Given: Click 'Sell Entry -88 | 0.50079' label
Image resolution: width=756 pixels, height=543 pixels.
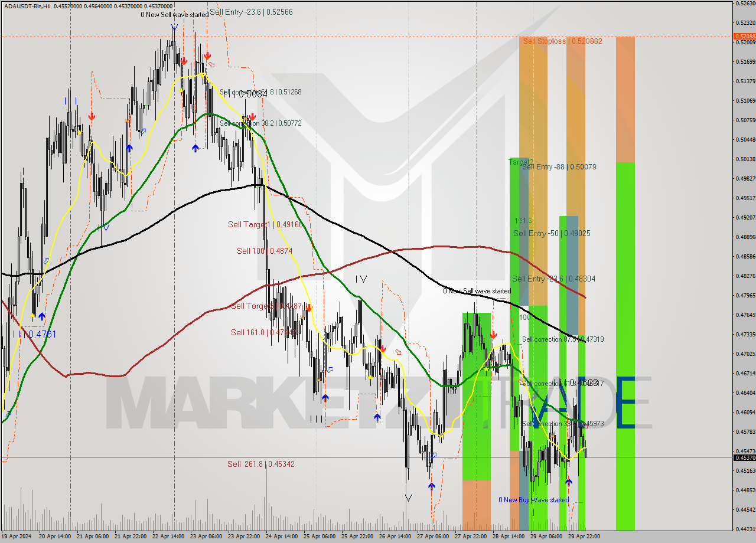Looking at the screenshot, I should point(559,167).
